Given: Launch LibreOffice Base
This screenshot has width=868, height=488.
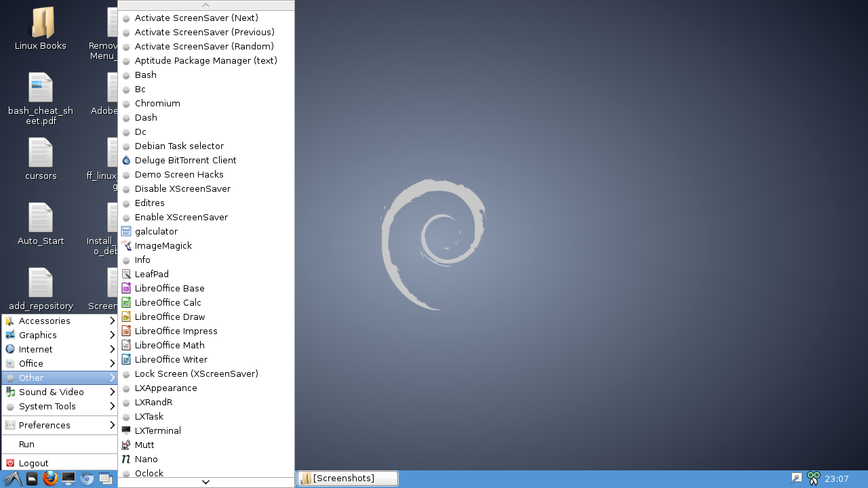Looking at the screenshot, I should (x=206, y=289).
